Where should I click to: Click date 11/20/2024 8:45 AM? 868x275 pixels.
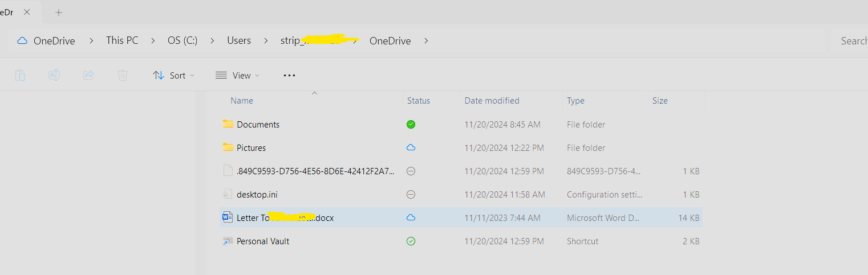coord(502,124)
